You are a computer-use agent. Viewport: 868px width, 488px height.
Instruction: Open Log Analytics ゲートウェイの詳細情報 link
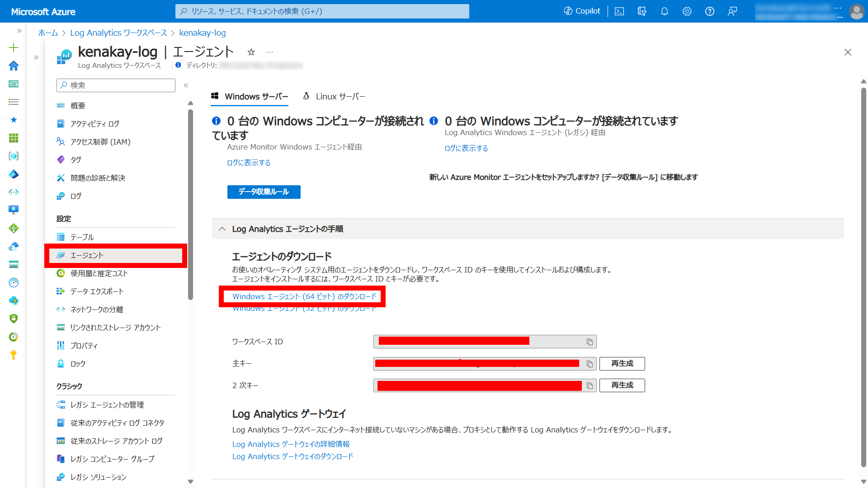[x=291, y=444]
